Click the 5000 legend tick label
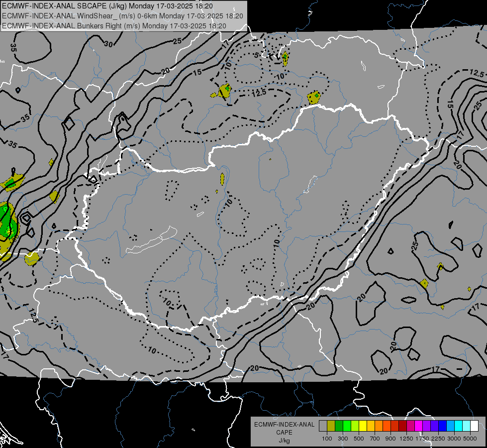This screenshot has height=448, width=487. [470, 439]
